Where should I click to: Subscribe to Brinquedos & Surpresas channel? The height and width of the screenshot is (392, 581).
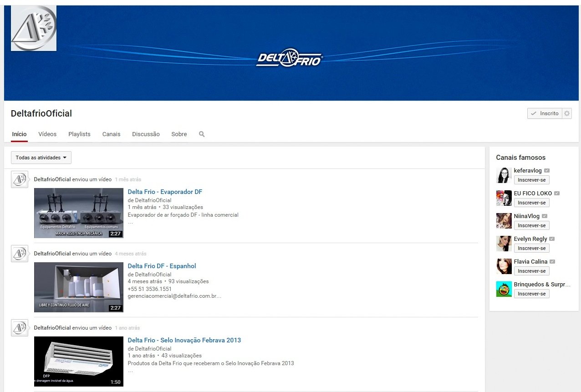[x=531, y=294]
